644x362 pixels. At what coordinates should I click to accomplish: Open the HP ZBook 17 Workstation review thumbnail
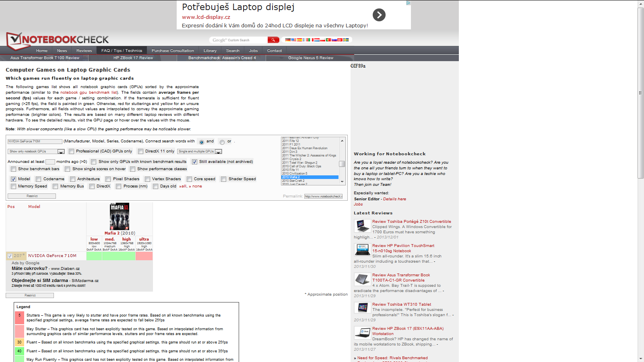pyautogui.click(x=362, y=333)
